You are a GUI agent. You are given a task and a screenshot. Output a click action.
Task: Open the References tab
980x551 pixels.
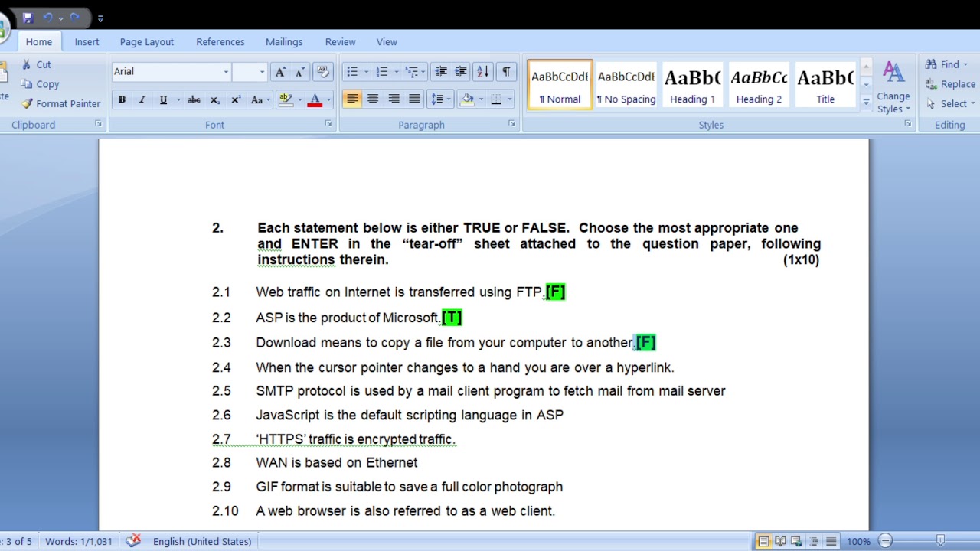(220, 41)
